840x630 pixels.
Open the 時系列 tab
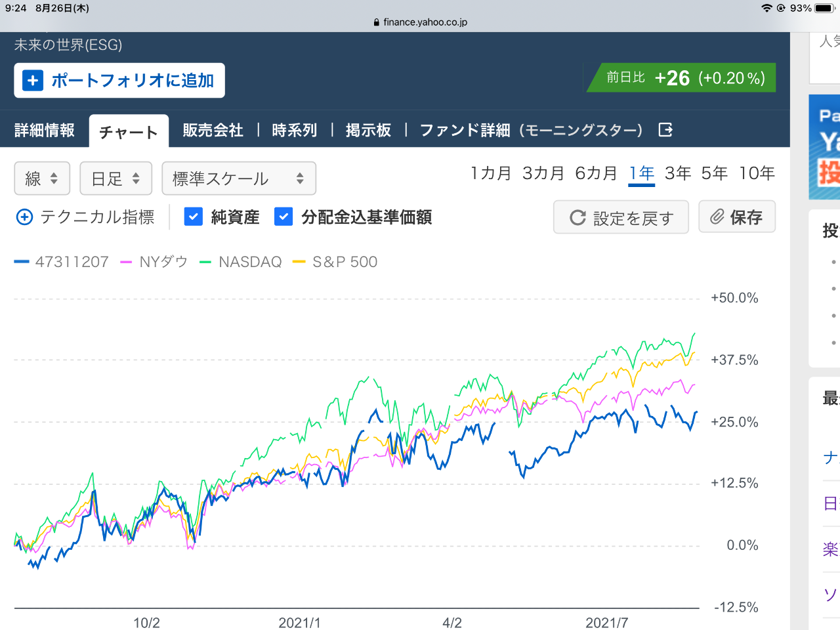[295, 131]
